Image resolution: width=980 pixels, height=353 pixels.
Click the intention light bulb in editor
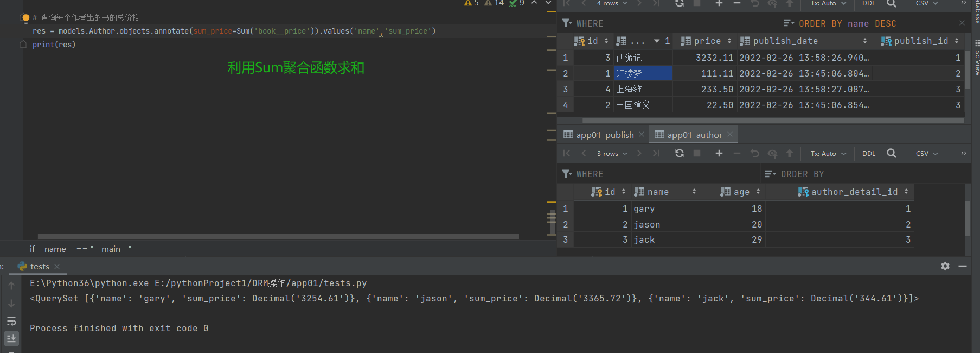[x=25, y=18]
